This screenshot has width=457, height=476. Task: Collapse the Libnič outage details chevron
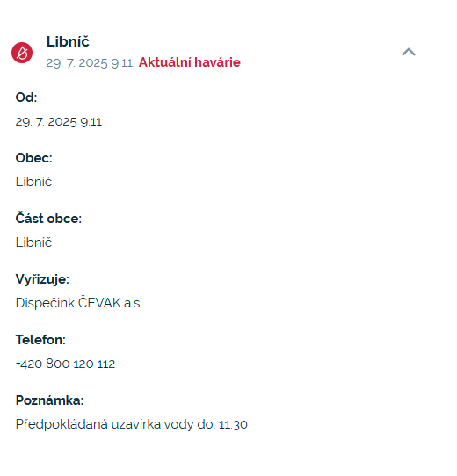(x=409, y=52)
